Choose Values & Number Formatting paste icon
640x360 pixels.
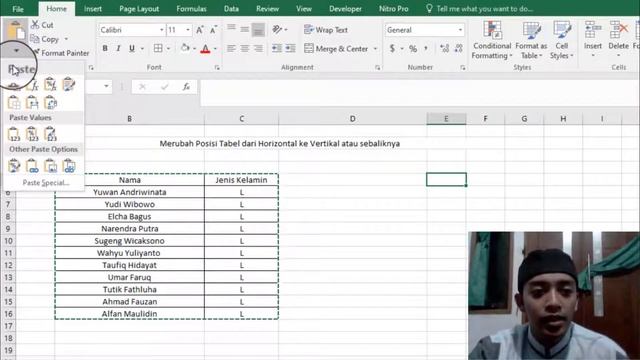tap(32, 133)
